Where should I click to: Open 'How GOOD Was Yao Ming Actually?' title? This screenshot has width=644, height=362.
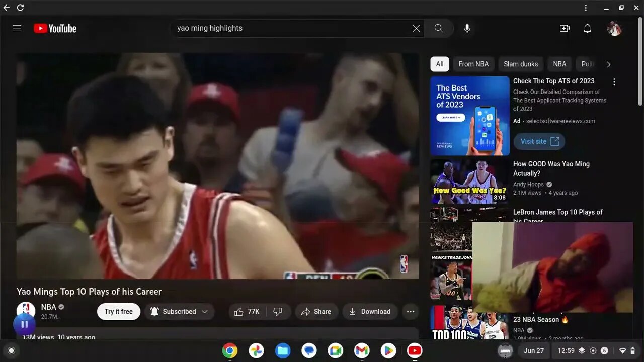[x=551, y=168]
